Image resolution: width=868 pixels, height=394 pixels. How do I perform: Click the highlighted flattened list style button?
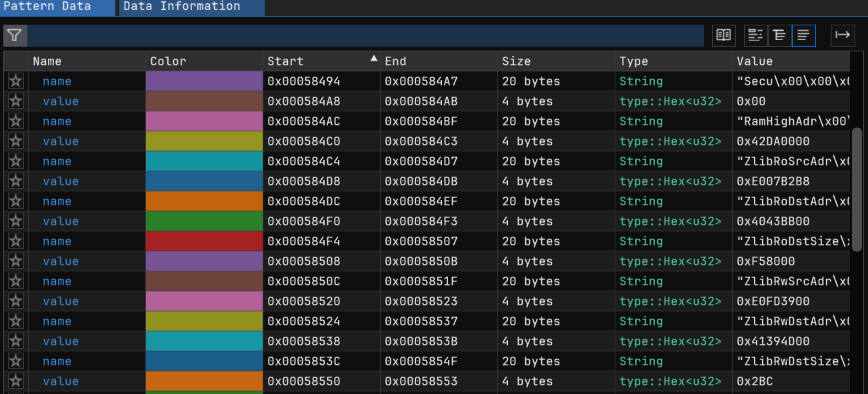(803, 35)
